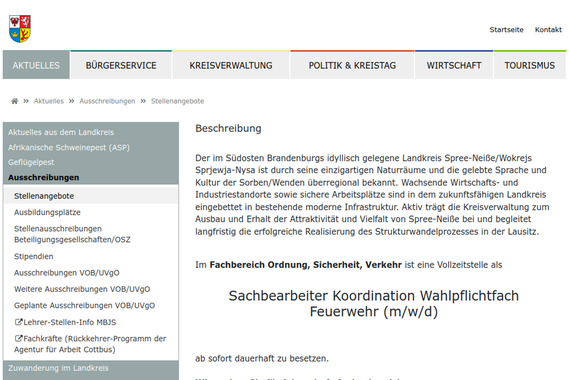Open Ausbildungsplätze submenu entry

click(47, 212)
